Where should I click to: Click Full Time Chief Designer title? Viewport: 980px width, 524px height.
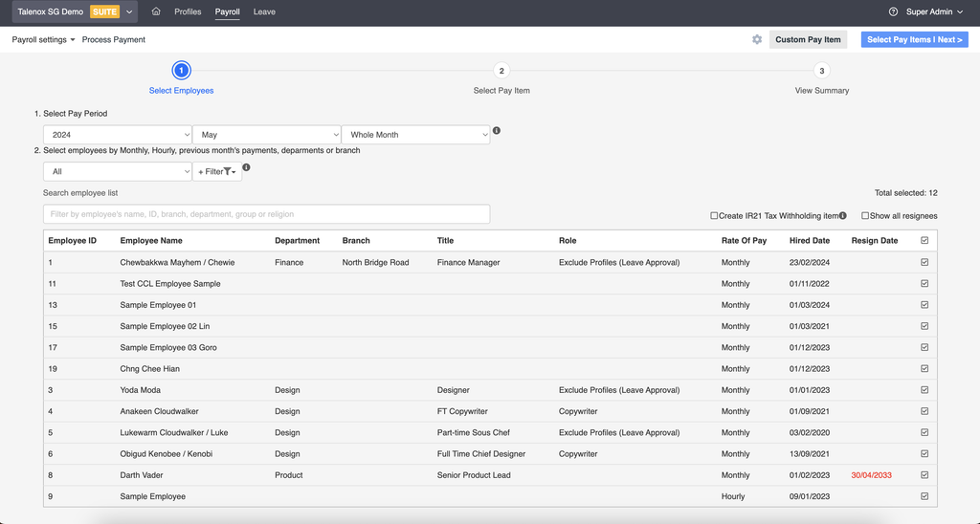pyautogui.click(x=481, y=454)
